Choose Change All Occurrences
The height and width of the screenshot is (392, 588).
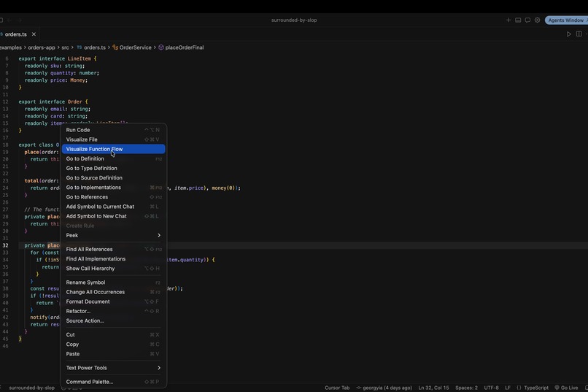[113, 292]
